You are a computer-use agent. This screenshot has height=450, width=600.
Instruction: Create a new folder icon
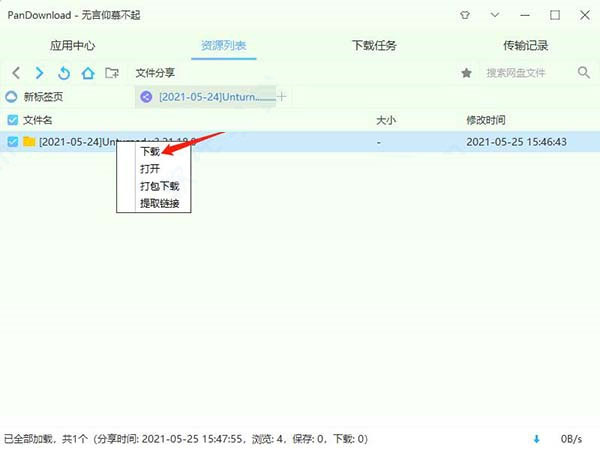click(112, 73)
